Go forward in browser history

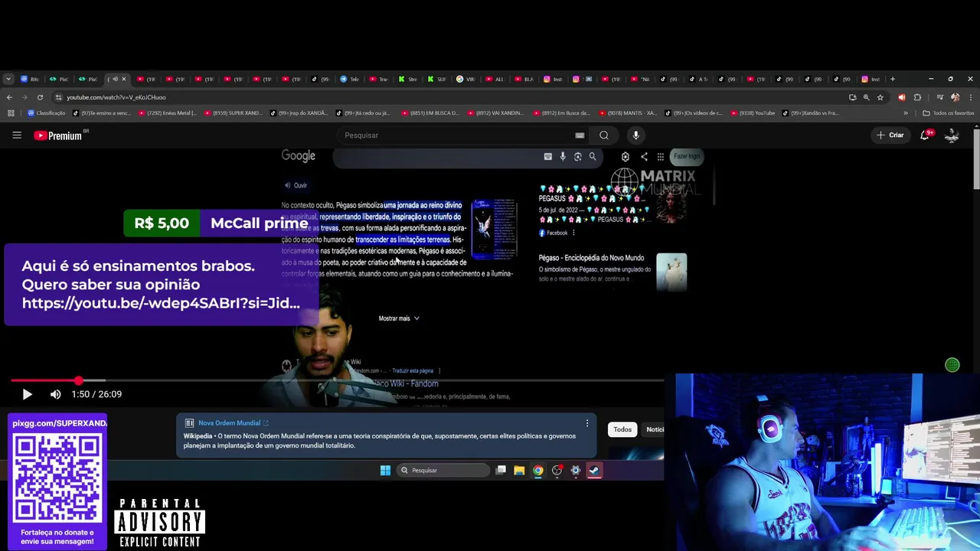(x=24, y=97)
